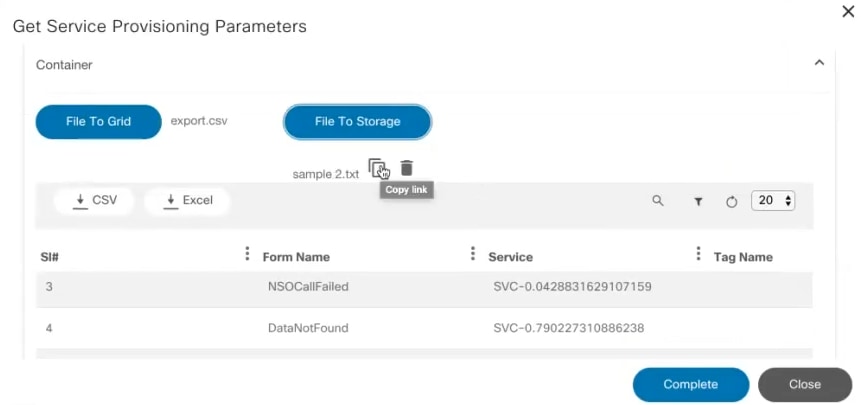The width and height of the screenshot is (862, 405).
Task: Collapse the Container section chevron
Action: [819, 63]
